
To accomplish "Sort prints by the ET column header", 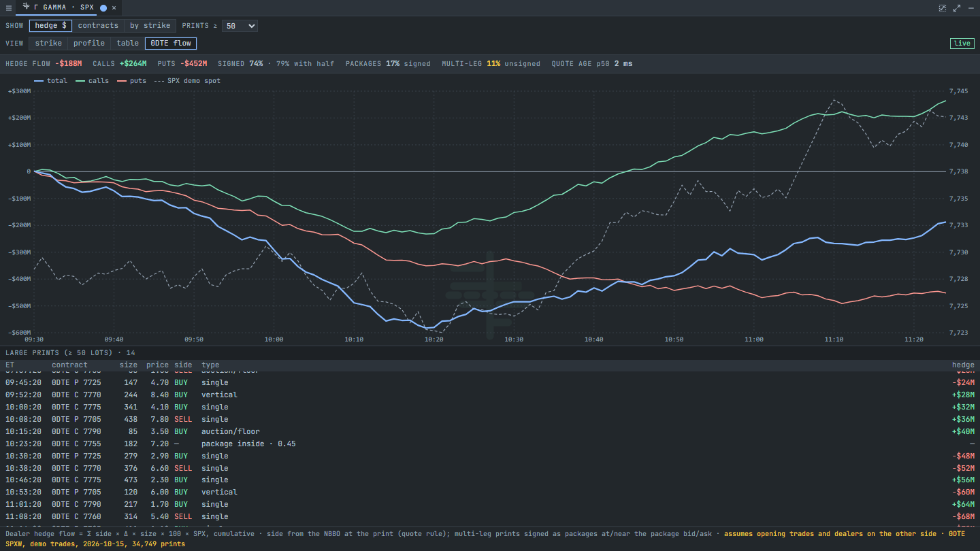I will click(x=10, y=365).
